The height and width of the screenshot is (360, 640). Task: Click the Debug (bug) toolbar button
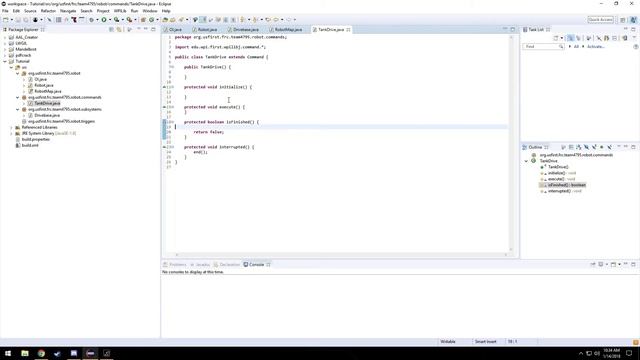(91, 20)
